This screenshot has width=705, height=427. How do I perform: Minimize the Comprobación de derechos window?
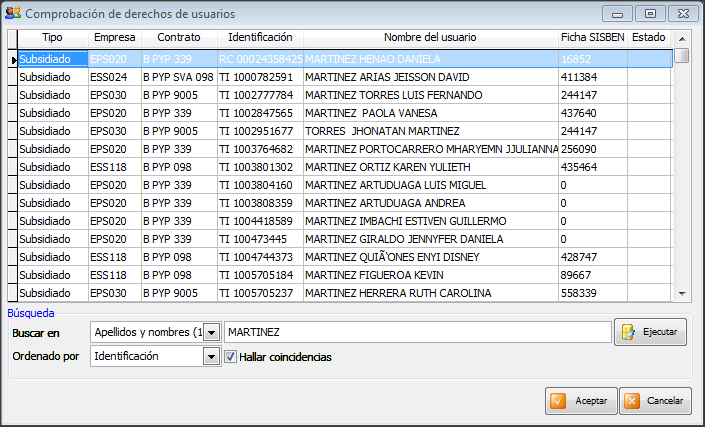[617, 13]
